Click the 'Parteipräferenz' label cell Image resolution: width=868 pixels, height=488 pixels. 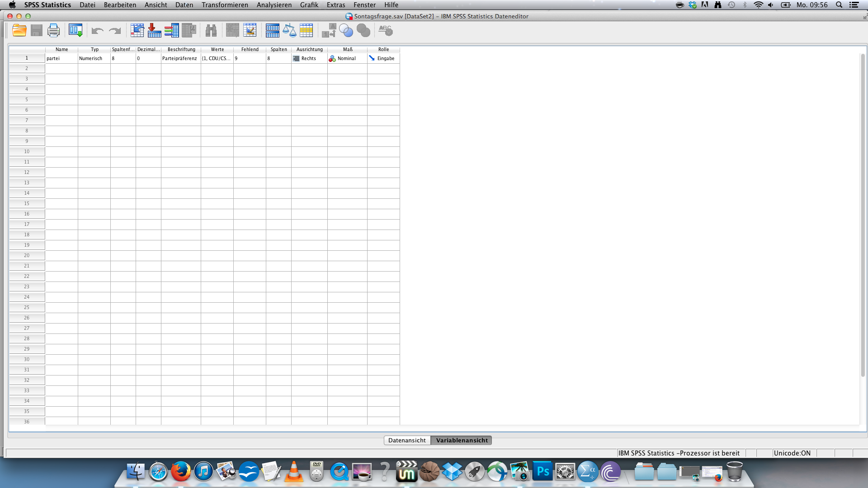181,58
